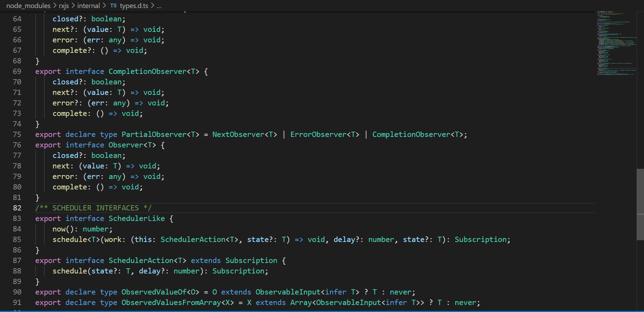This screenshot has width=644, height=312.
Task: Click the minimap code overview
Action: point(616,43)
